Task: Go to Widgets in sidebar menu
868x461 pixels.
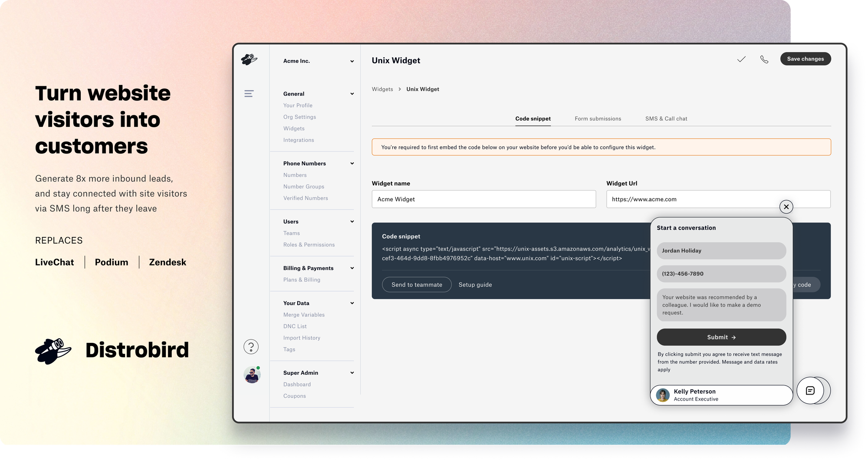Action: [x=294, y=128]
